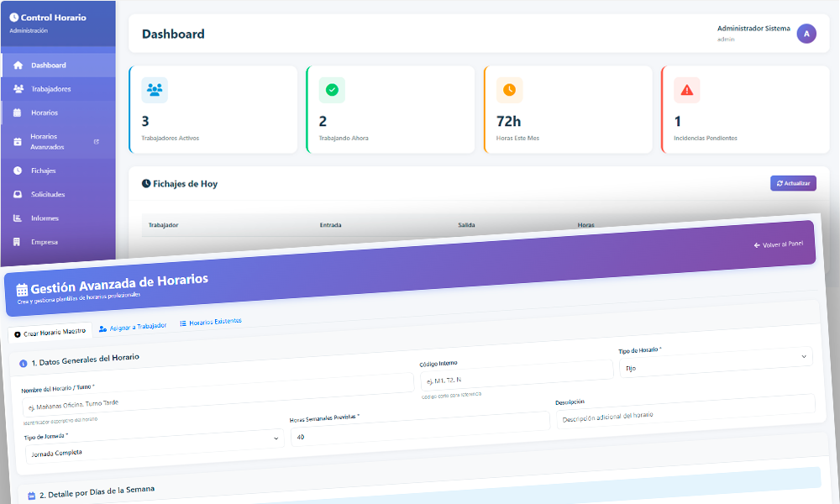Viewport: 840px width, 504px height.
Task: Click the red warning icon on Incidencias Pendientes card
Action: (x=687, y=90)
